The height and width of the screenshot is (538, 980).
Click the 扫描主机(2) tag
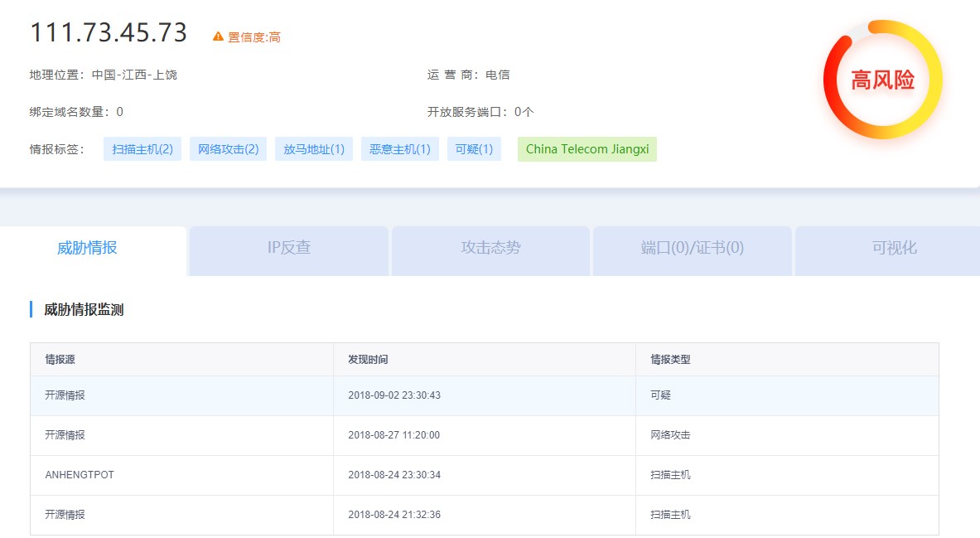pos(142,149)
